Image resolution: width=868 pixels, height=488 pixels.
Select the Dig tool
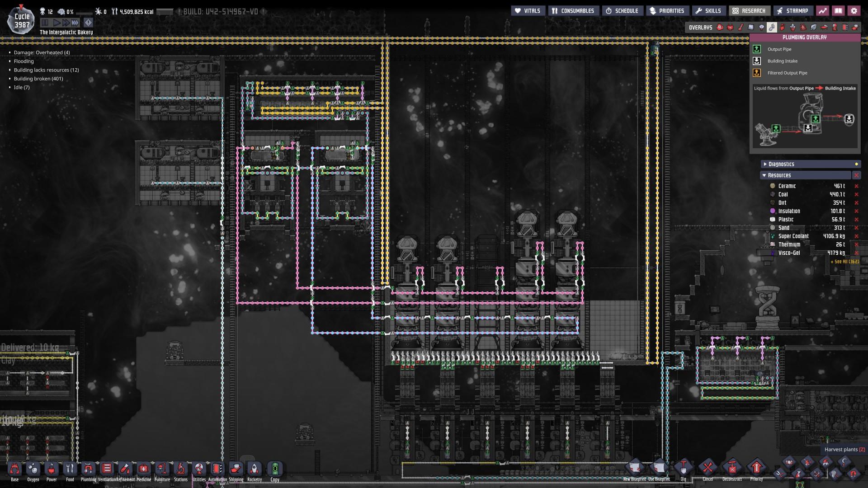tap(683, 468)
